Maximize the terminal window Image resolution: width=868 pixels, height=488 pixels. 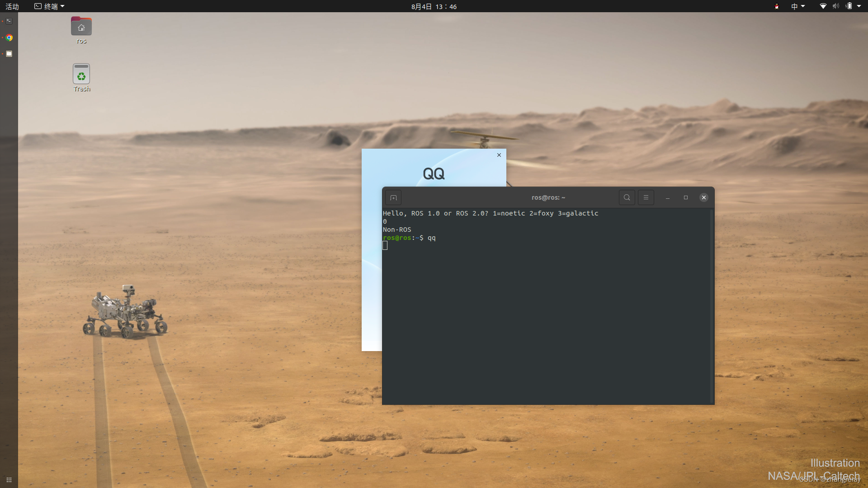click(x=686, y=197)
